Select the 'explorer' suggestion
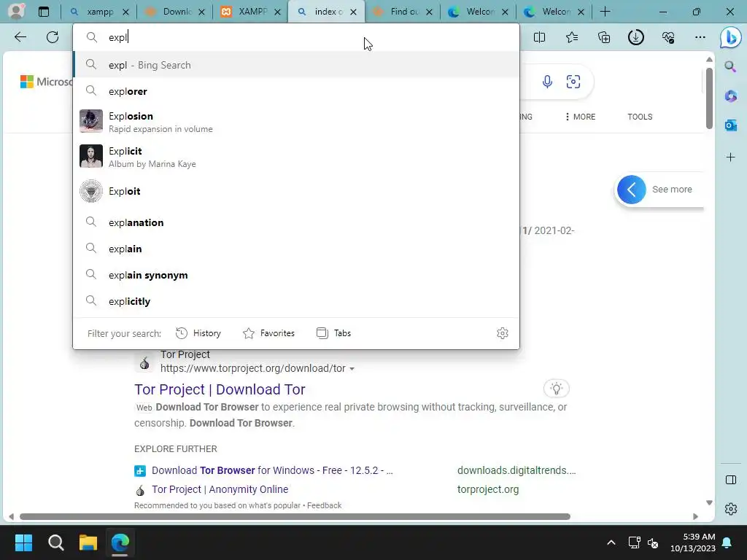747x560 pixels. coord(296,91)
